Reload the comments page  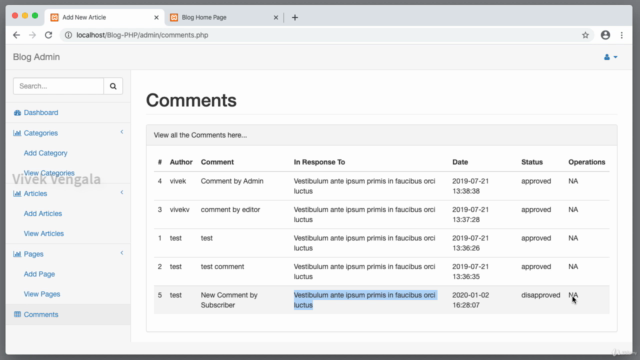pyautogui.click(x=49, y=35)
